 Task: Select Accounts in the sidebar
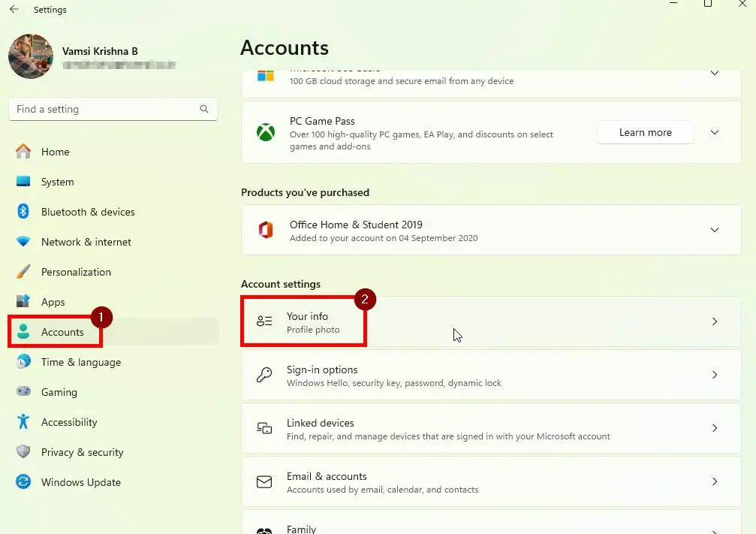click(64, 331)
